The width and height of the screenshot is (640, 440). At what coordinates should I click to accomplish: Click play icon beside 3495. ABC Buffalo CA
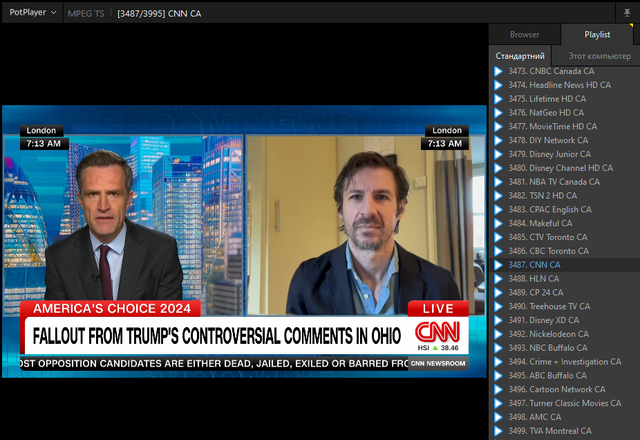click(498, 376)
